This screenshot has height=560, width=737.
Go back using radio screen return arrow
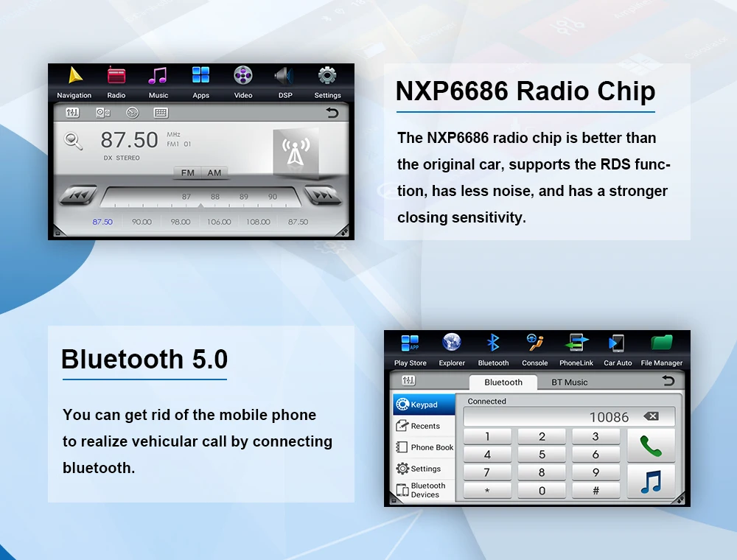click(x=332, y=113)
